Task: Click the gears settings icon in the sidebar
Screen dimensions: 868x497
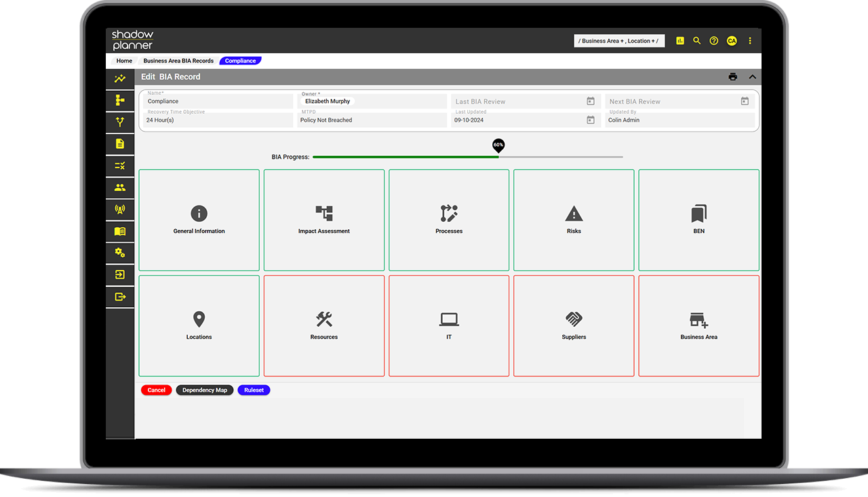Action: click(120, 253)
